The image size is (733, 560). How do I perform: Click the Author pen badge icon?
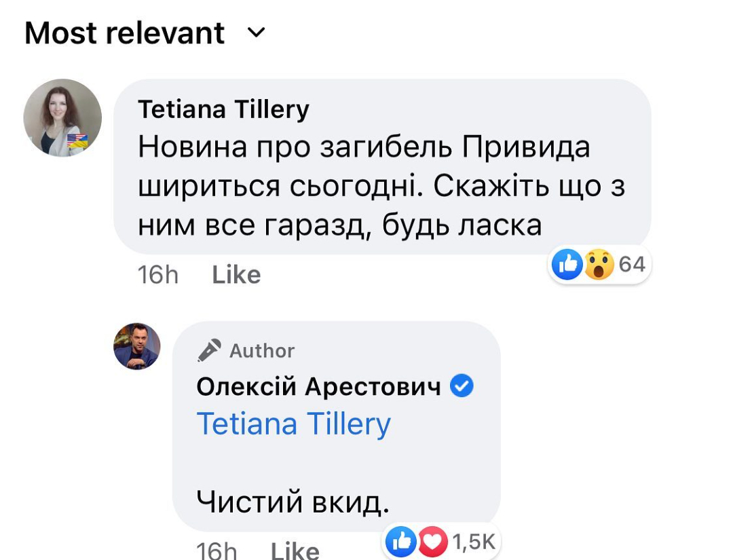coord(209,350)
